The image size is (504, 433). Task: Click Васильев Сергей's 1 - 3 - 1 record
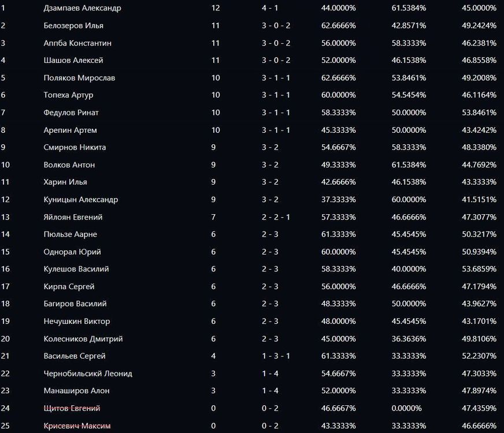[x=276, y=356]
